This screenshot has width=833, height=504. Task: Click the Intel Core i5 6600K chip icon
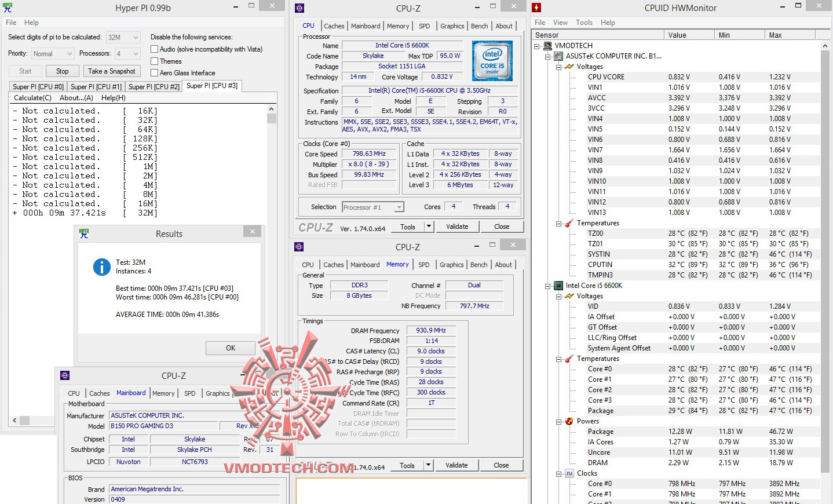558,286
